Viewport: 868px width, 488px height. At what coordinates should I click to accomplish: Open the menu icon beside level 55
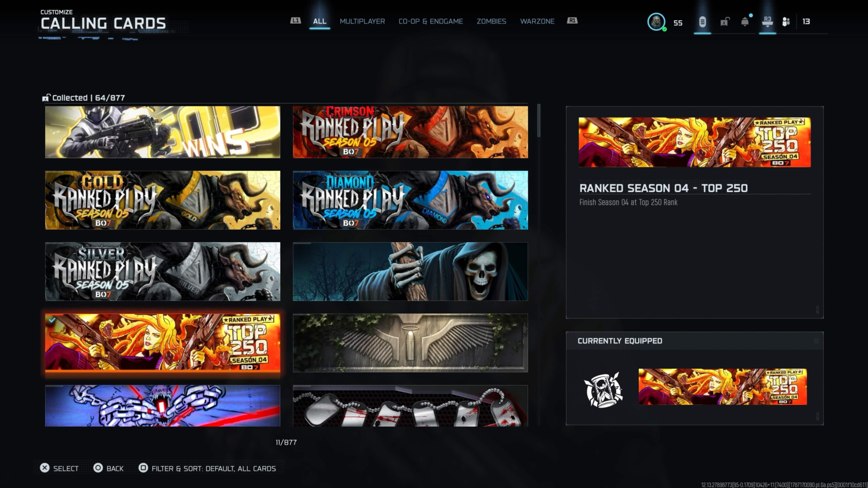702,22
